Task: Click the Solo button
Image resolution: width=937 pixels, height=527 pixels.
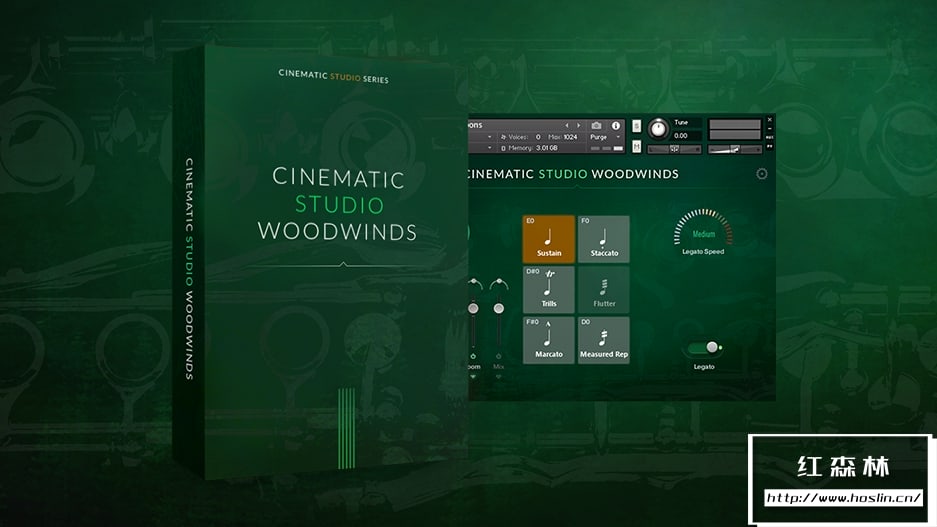Action: (636, 126)
